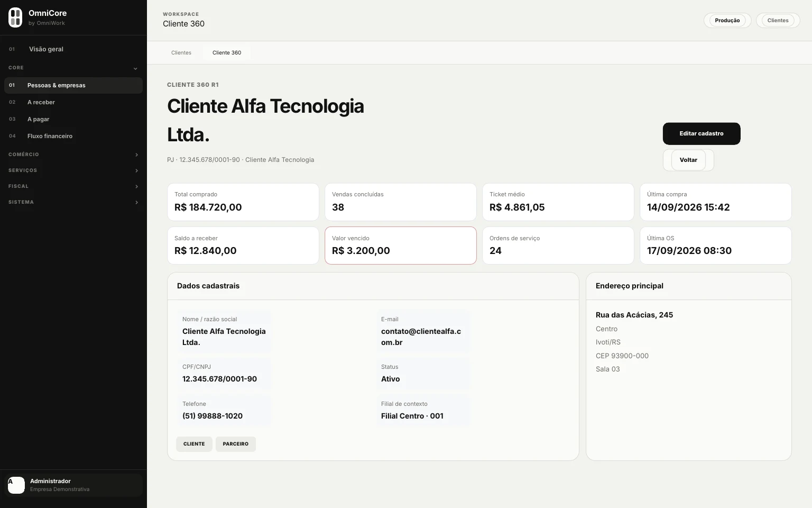Viewport: 812px width, 508px height.
Task: Click the e-mail contato@clientealfa.com.br
Action: pos(421,337)
